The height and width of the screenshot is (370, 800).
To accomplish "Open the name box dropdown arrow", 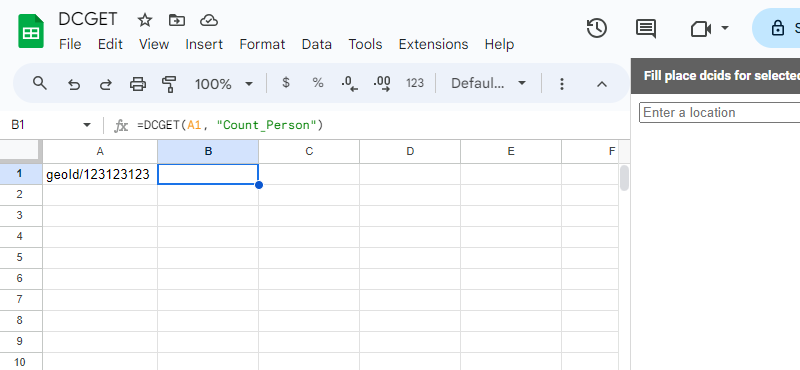I will pyautogui.click(x=87, y=125).
